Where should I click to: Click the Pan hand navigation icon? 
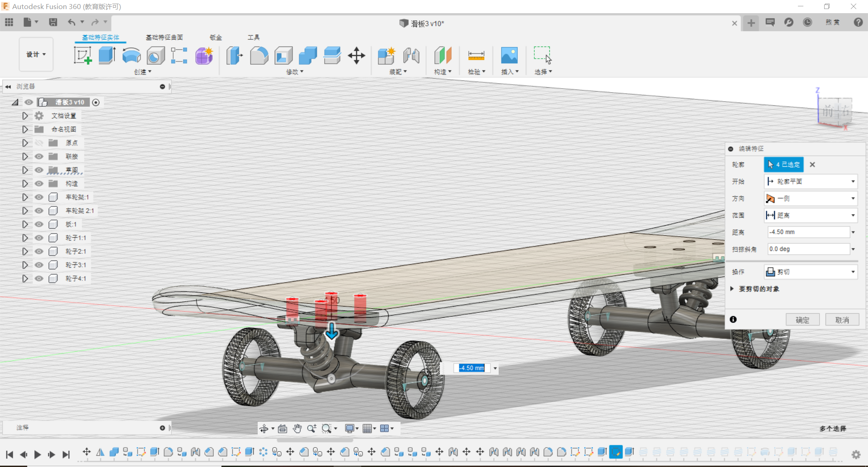(297, 428)
